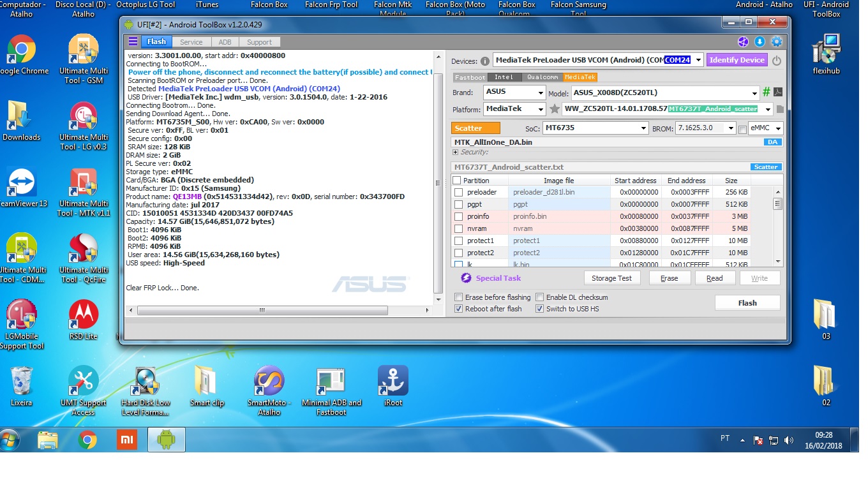Expand the Security section
This screenshot has width=868, height=490.
(455, 152)
